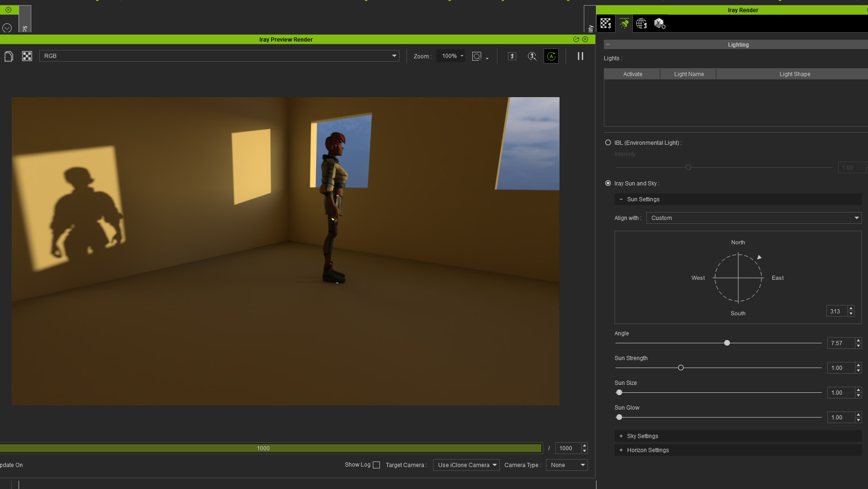Switch to the Iray lighting tab with the spotlight icon

(x=624, y=23)
